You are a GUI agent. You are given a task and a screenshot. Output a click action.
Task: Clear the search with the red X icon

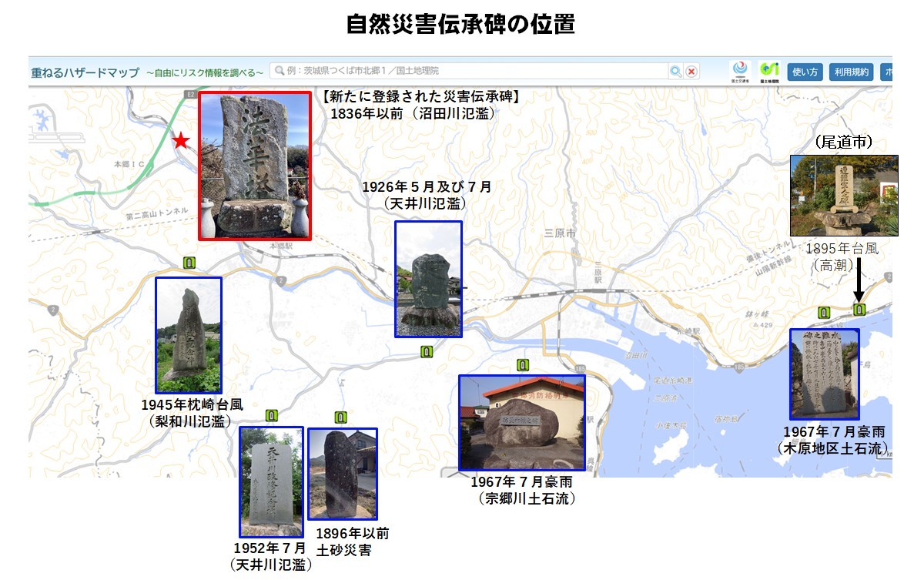(x=691, y=72)
